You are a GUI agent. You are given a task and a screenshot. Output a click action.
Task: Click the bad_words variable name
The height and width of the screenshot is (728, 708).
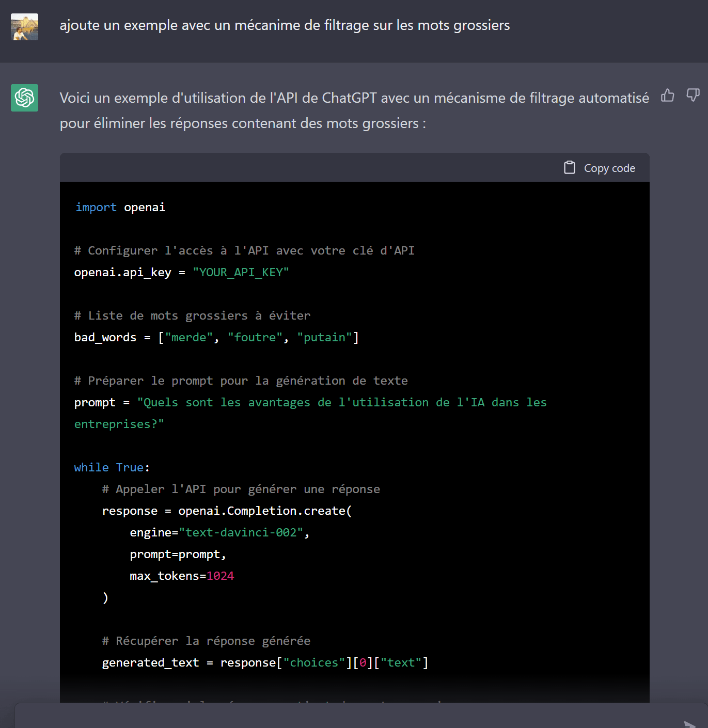point(105,338)
